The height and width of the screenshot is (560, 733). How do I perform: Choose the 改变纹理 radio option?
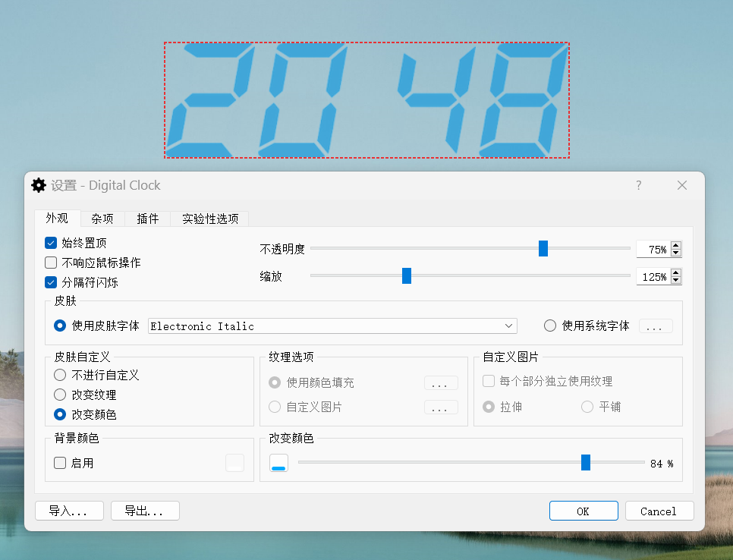click(60, 395)
